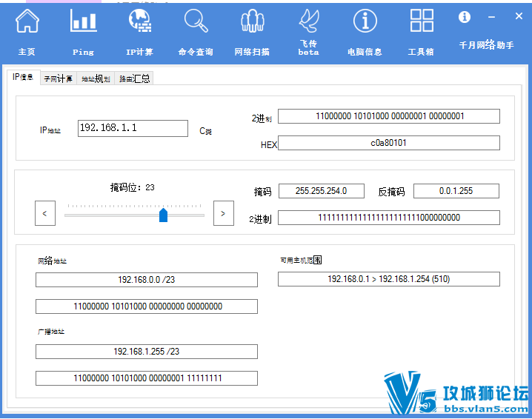Click the 掩码 field 255.255.254.0
The image size is (532, 419).
pyautogui.click(x=322, y=191)
